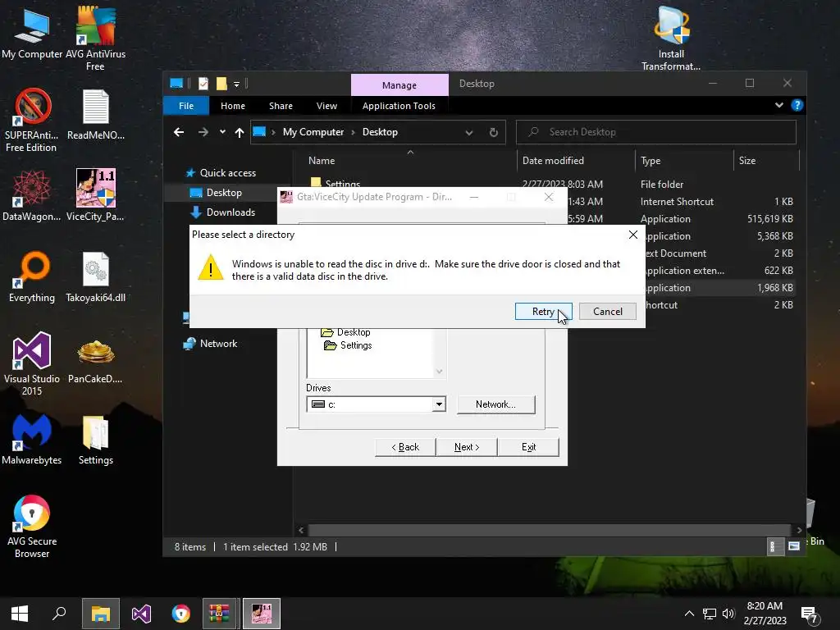Select PanCakeD desktop icon
The image size is (840, 630).
point(96,361)
